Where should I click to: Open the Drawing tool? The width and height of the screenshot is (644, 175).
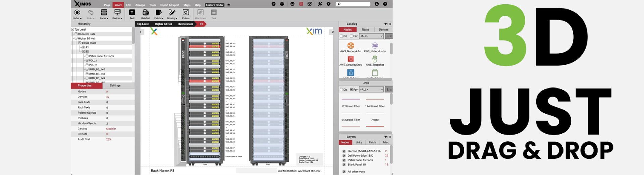(172, 14)
